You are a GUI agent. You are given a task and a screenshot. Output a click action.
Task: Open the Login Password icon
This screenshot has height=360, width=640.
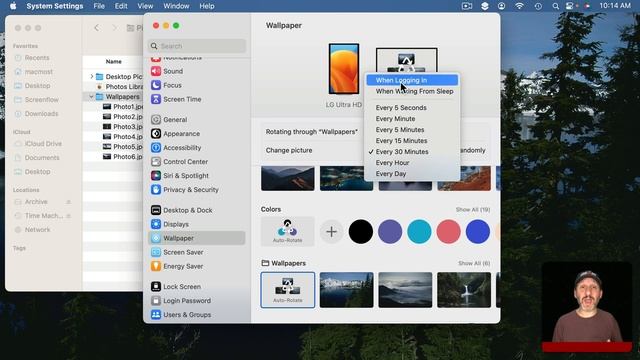(x=156, y=301)
